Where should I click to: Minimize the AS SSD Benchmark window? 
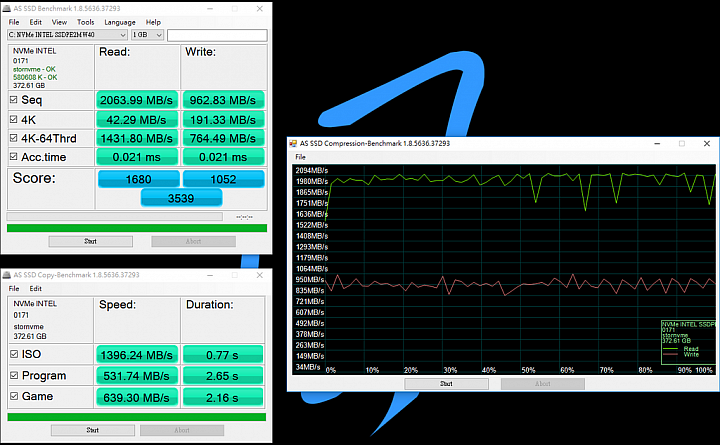point(210,8)
